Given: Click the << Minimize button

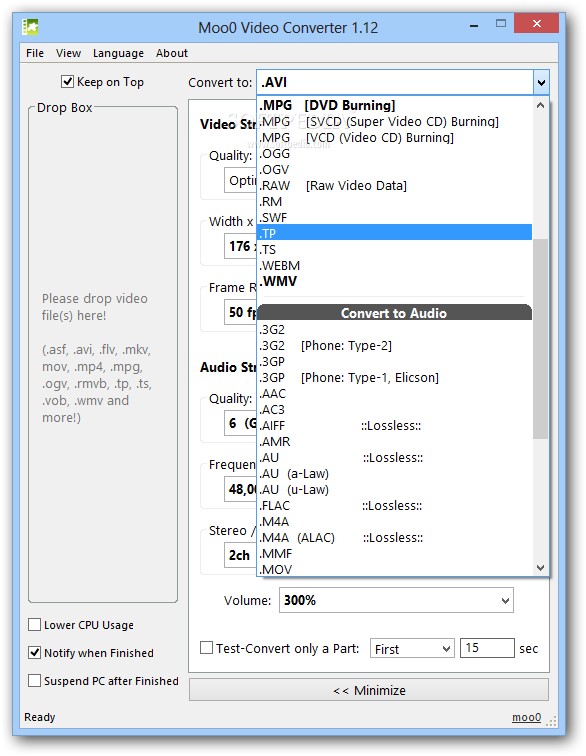Looking at the screenshot, I should pyautogui.click(x=369, y=690).
